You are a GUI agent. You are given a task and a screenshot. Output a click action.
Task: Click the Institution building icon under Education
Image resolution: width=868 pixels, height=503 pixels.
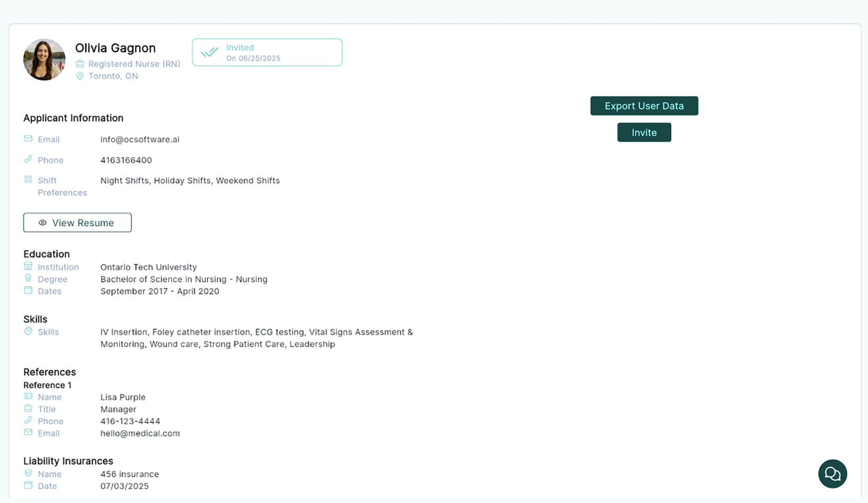(28, 266)
